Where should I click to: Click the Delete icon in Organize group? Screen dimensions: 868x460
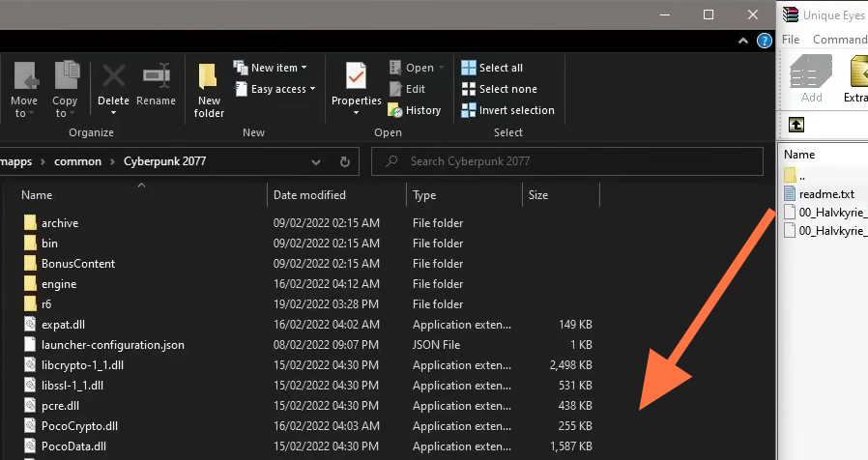tap(113, 75)
